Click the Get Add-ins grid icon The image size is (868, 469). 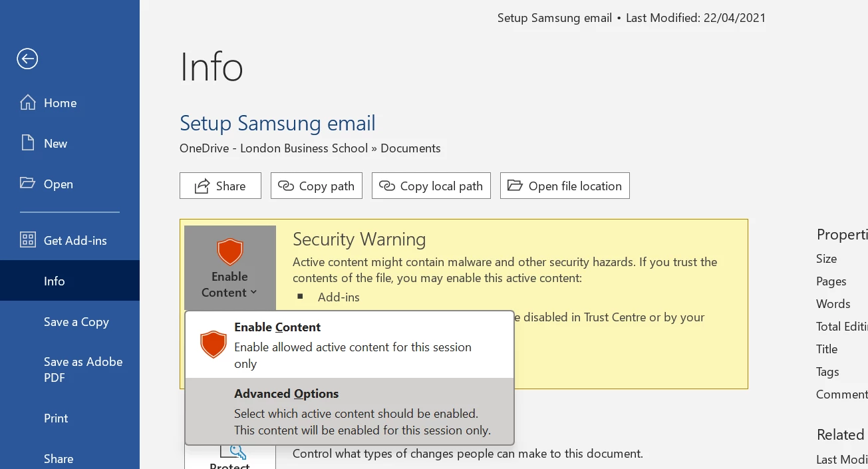28,240
